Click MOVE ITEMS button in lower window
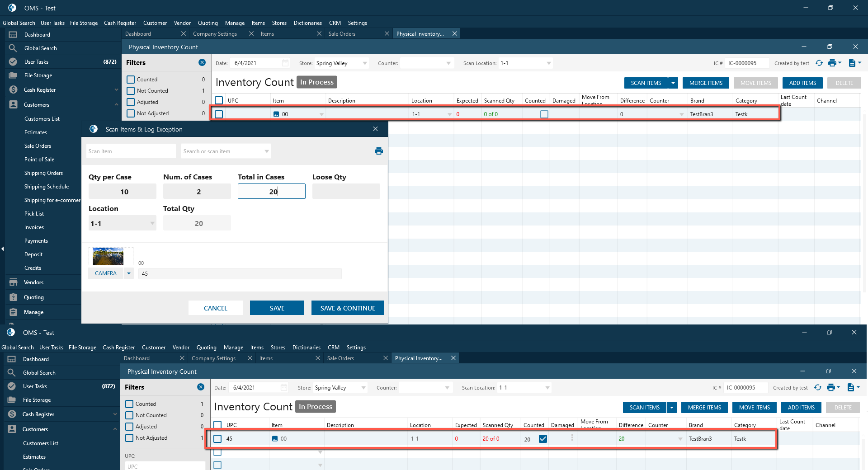868x470 pixels. (755, 408)
